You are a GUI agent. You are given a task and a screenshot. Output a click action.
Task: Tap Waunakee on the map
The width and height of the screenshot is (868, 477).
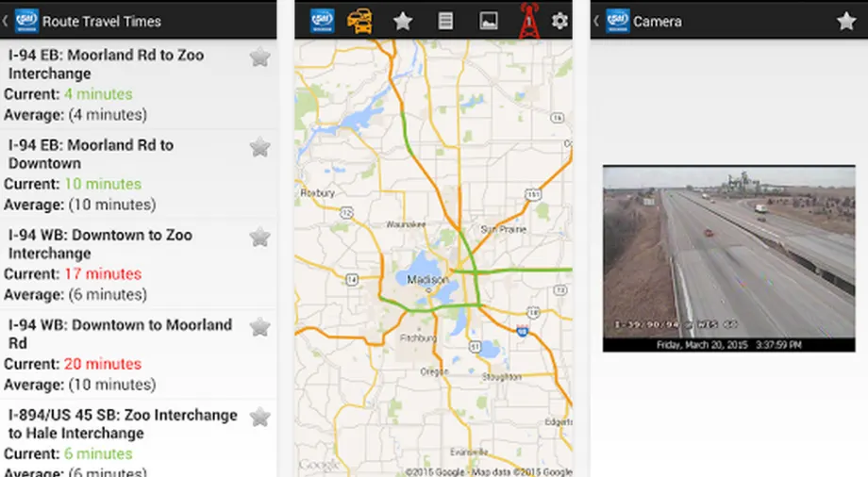click(x=406, y=224)
